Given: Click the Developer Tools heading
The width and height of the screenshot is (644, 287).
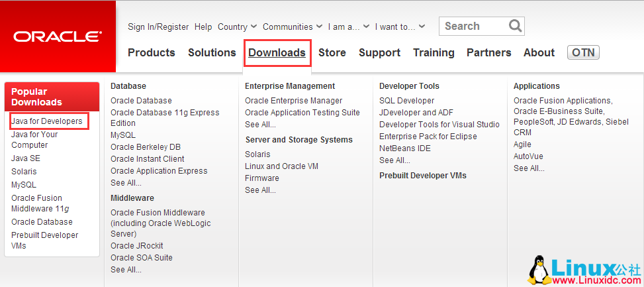Looking at the screenshot, I should pyautogui.click(x=409, y=86).
